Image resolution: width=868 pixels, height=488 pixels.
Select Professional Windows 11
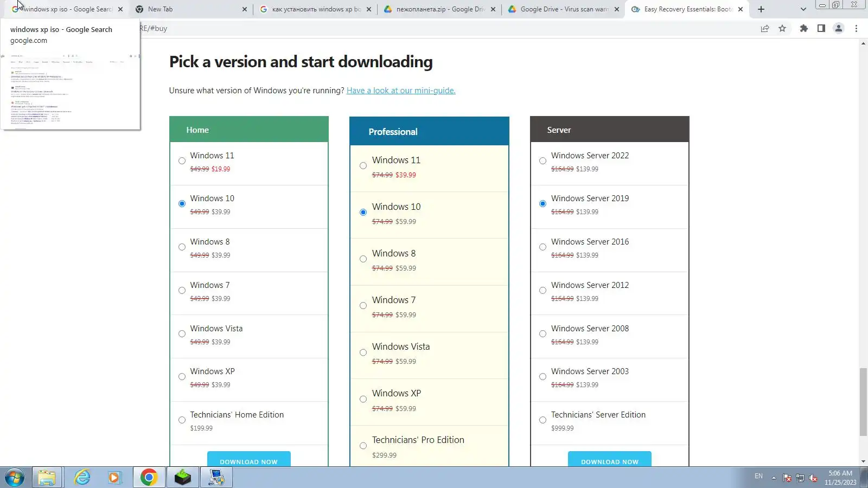tap(363, 166)
